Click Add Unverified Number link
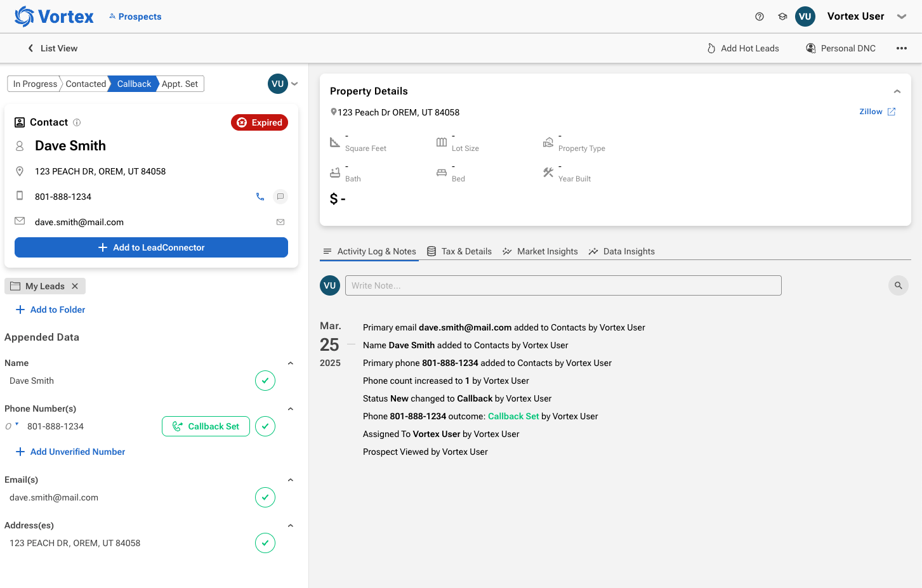The height and width of the screenshot is (588, 922). pyautogui.click(x=70, y=452)
